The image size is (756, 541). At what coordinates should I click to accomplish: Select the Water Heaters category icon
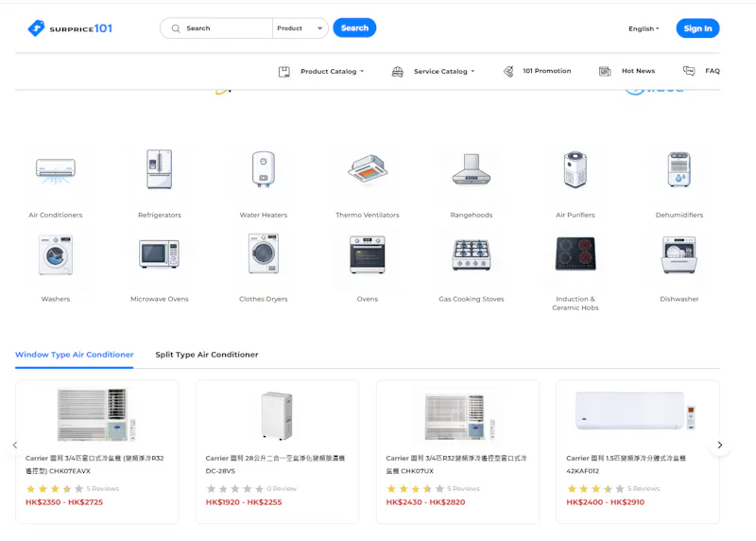[x=264, y=169]
